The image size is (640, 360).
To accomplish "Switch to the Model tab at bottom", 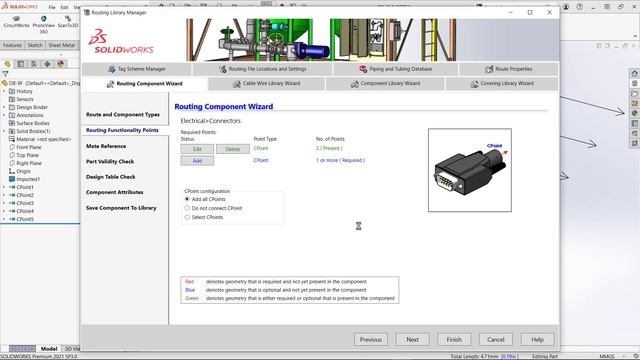I will pos(49,349).
